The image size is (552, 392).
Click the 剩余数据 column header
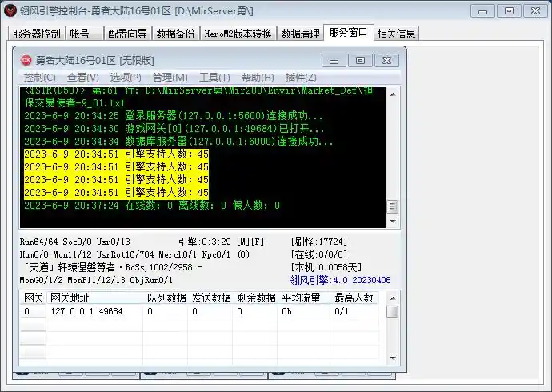click(x=255, y=298)
